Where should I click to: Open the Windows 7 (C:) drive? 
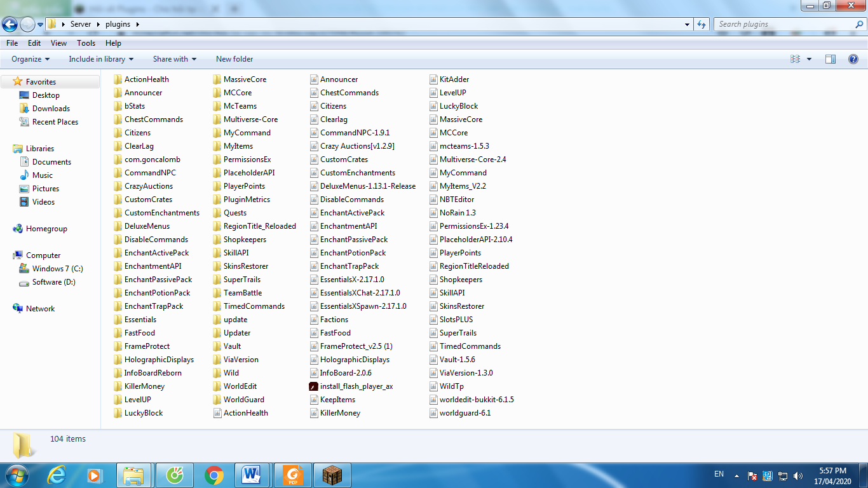click(x=57, y=269)
